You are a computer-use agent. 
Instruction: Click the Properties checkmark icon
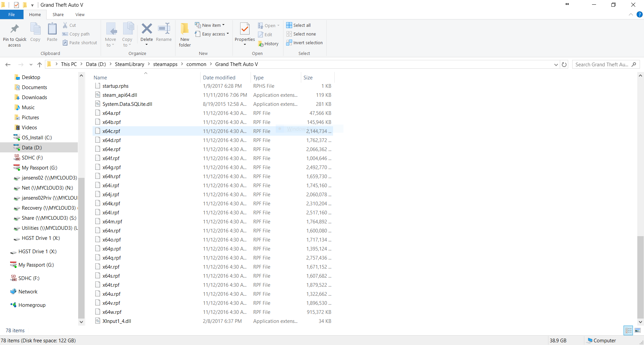[245, 29]
